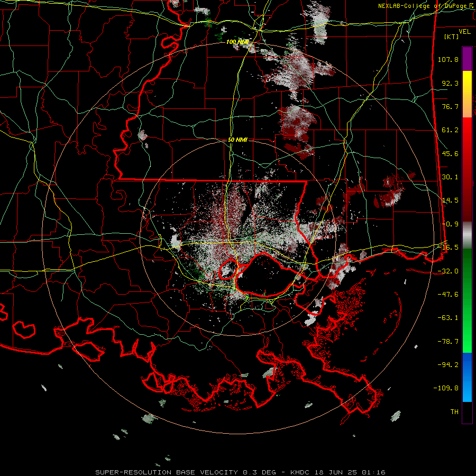The height and width of the screenshot is (476, 476).
Task: Click the [KT] units label
Action: 452,36
